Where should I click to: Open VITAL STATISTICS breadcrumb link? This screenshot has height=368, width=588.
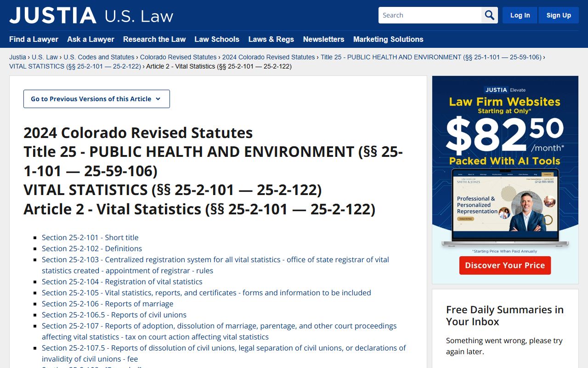[75, 66]
